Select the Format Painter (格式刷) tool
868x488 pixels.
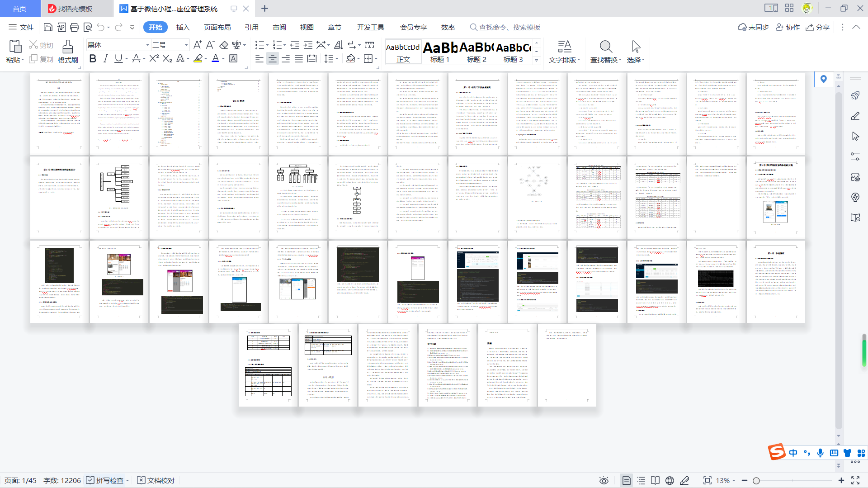click(68, 52)
